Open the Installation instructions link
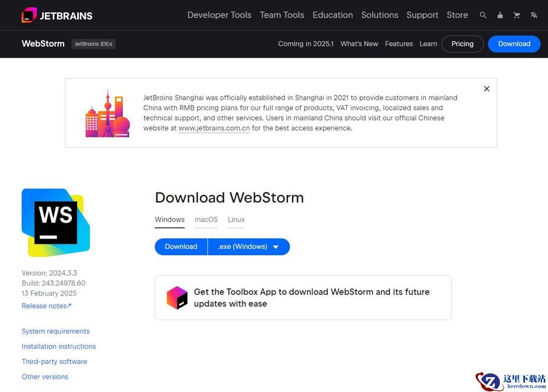548x392 pixels. coord(59,346)
